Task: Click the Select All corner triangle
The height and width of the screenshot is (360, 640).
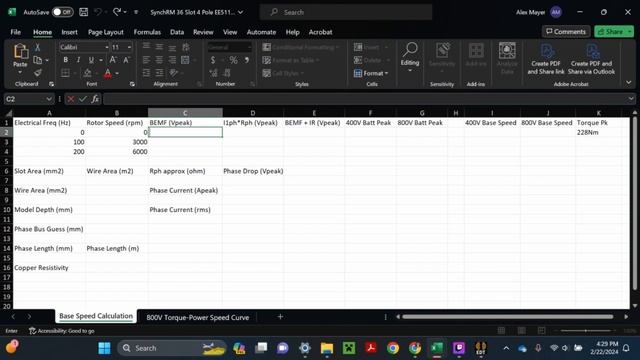Action: point(9,113)
